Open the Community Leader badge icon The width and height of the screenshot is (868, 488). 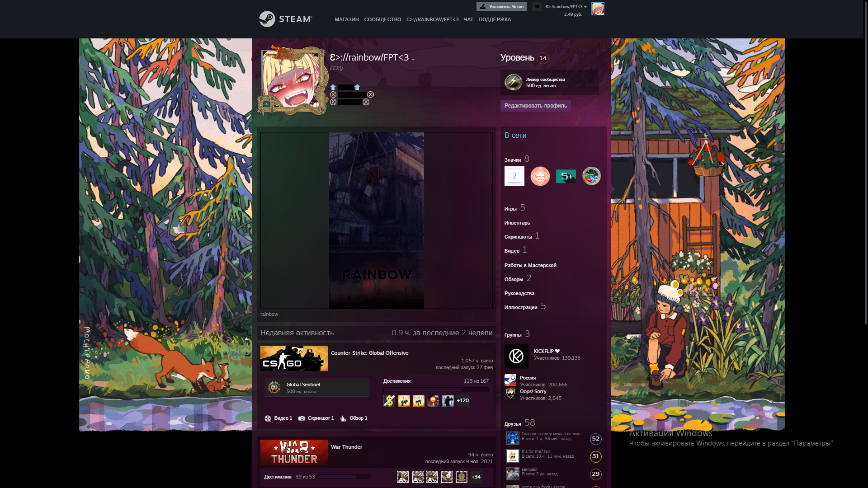(513, 82)
